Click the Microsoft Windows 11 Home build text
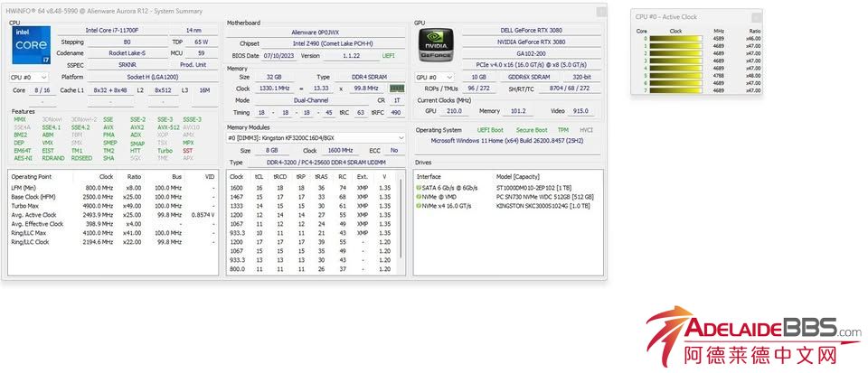Image resolution: width=868 pixels, height=373 pixels. [x=507, y=140]
